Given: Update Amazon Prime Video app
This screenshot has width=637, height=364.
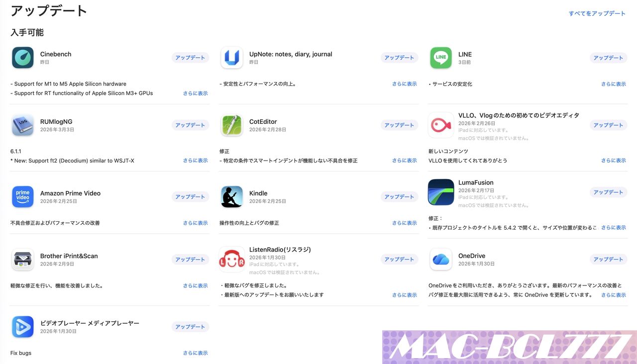Looking at the screenshot, I should click(190, 197).
